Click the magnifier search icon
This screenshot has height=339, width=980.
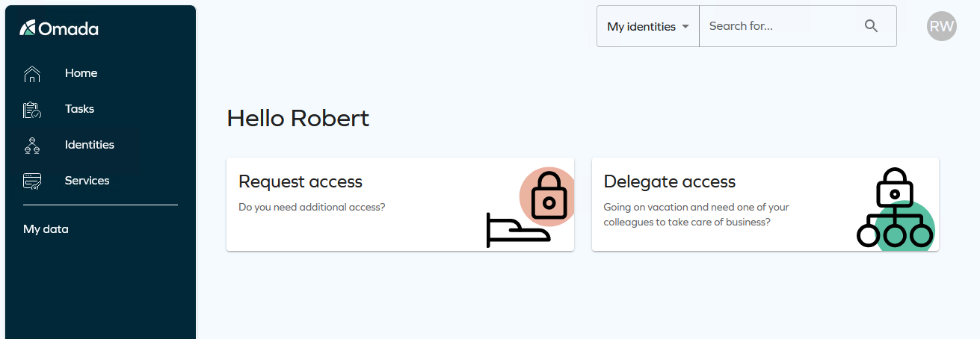(x=871, y=26)
